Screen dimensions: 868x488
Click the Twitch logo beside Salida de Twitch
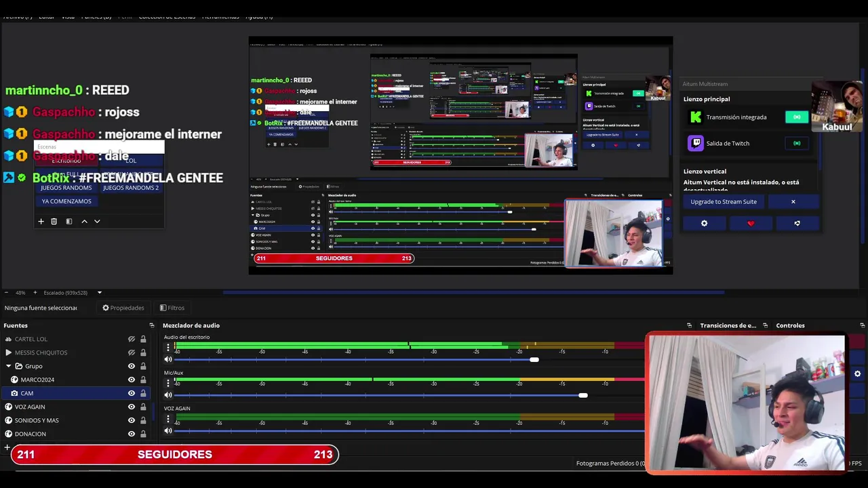click(695, 143)
